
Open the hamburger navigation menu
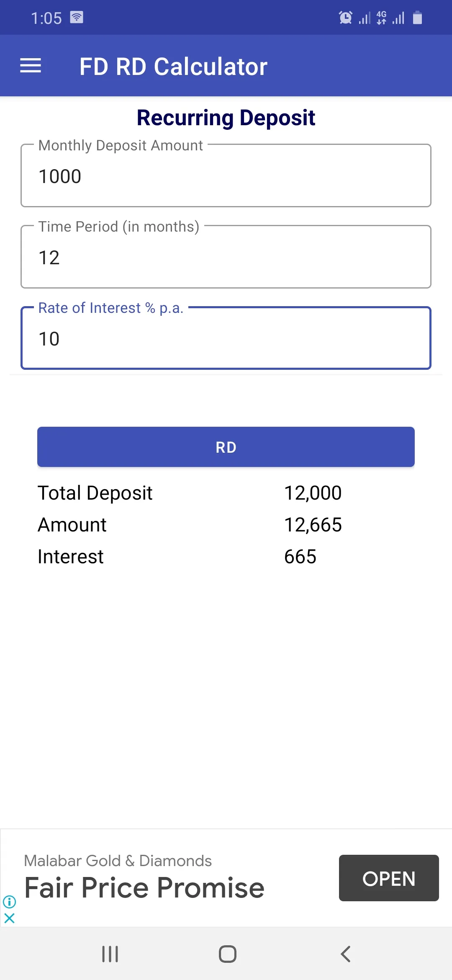click(x=31, y=66)
